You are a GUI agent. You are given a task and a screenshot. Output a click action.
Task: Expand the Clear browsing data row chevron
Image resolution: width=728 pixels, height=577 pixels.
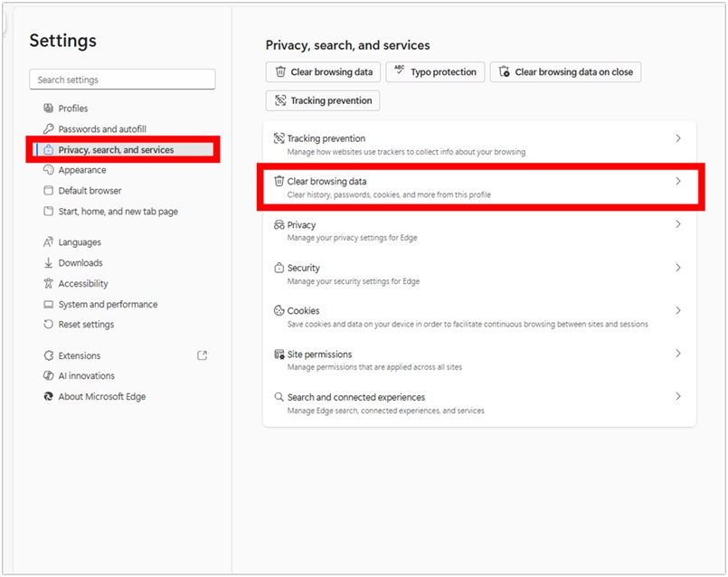coord(678,182)
